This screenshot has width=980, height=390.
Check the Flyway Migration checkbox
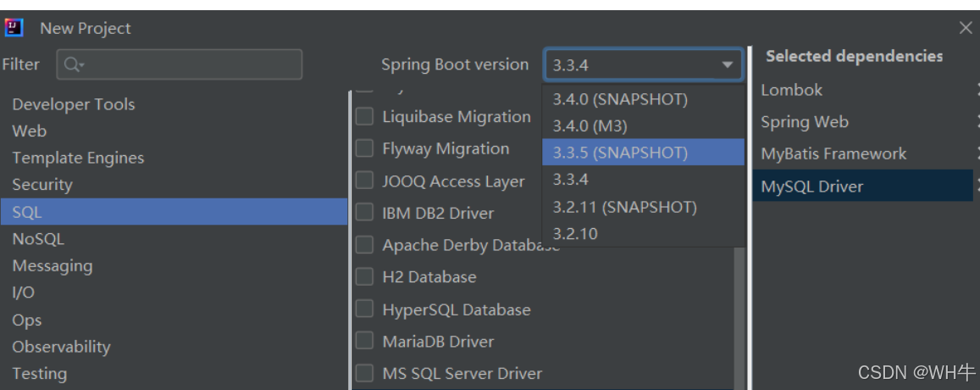pyautogui.click(x=364, y=148)
